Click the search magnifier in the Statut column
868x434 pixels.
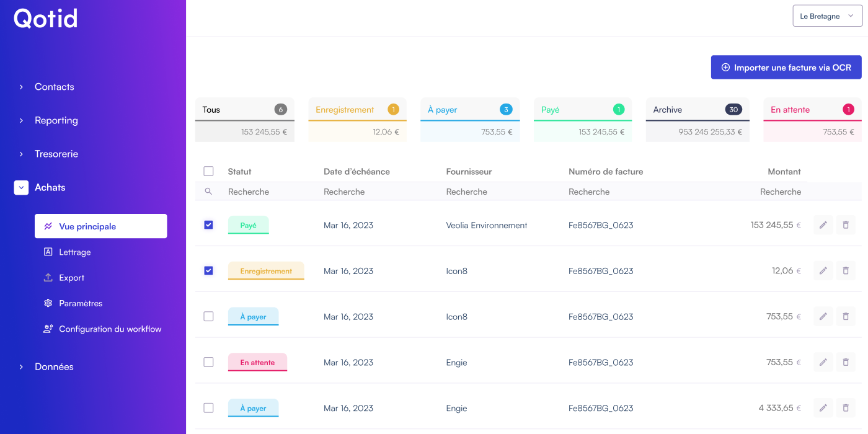[208, 192]
